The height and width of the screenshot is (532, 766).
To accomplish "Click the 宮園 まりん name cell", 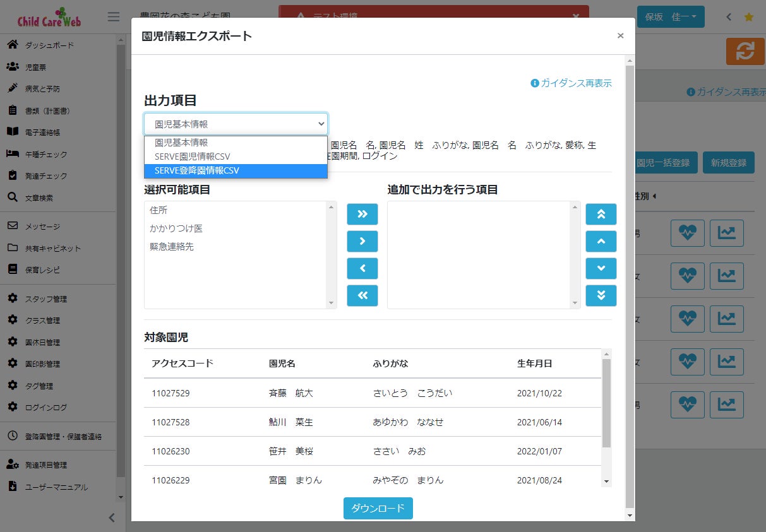I will coord(296,480).
